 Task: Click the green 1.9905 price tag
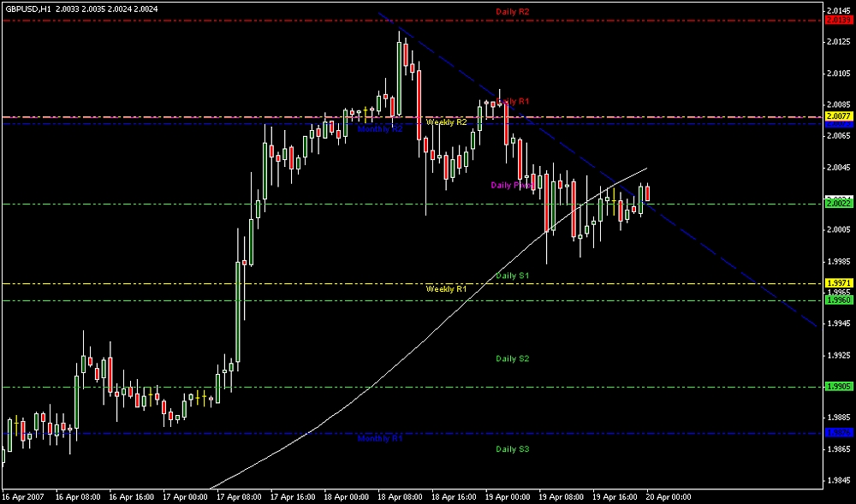click(836, 387)
